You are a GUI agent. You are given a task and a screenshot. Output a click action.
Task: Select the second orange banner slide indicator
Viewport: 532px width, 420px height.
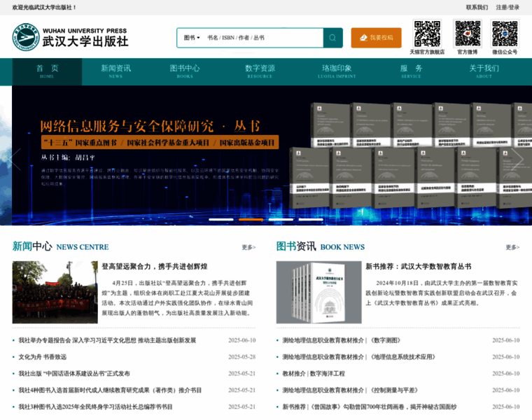click(251, 220)
